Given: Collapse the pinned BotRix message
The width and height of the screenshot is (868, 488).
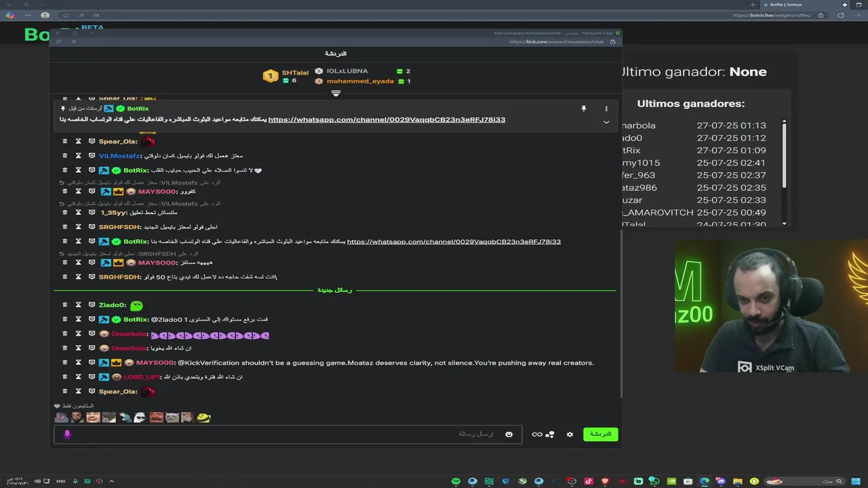Looking at the screenshot, I should click(606, 122).
